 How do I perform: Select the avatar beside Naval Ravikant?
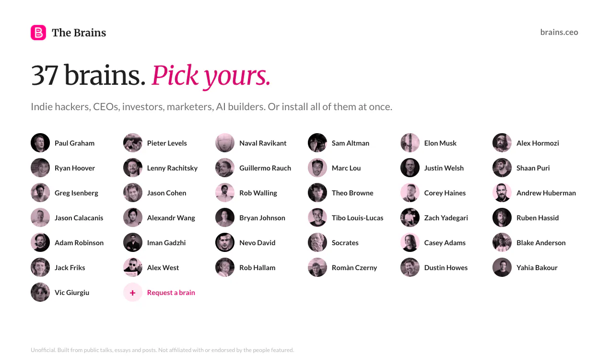pos(225,143)
